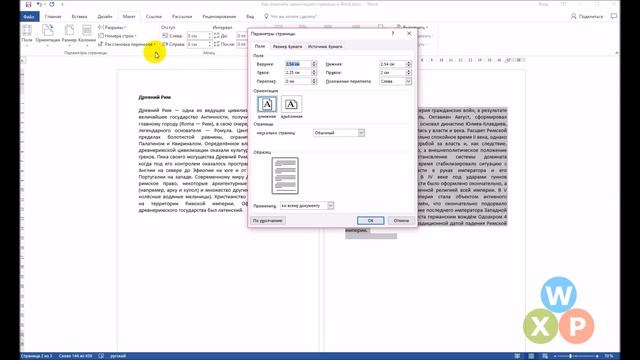The width and height of the screenshot is (640, 360).
Task: Click the dialog help question mark
Action: 393,33
